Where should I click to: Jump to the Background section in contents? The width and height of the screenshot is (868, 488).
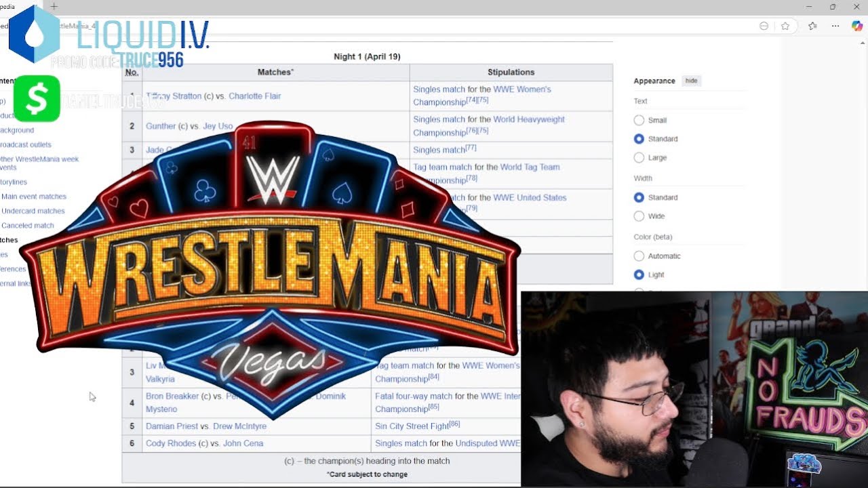coord(17,130)
